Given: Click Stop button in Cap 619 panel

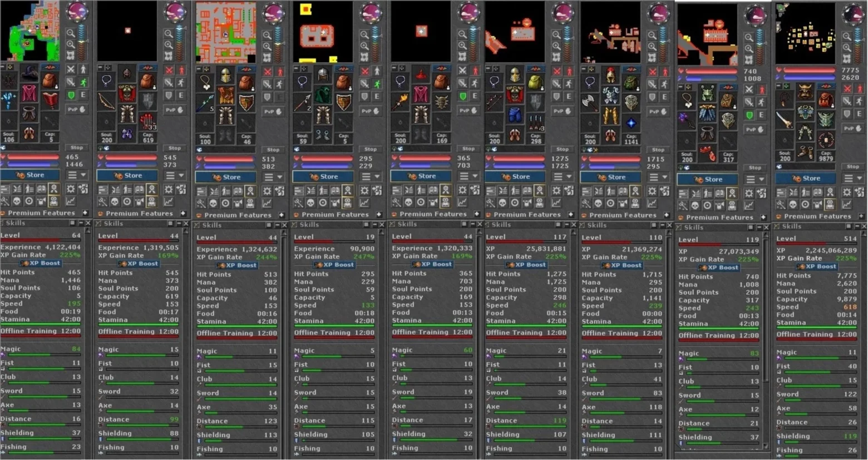Looking at the screenshot, I should 175,148.
